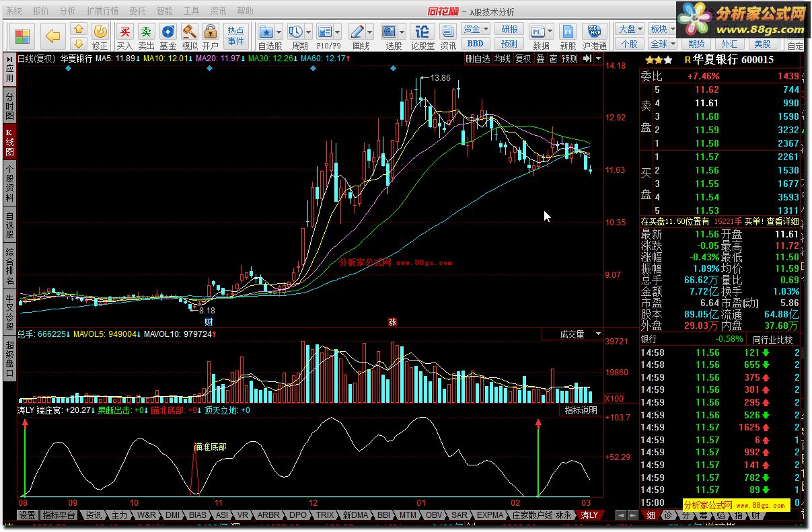Click the 自选股 star folder icon
Image resolution: width=812 pixels, height=532 pixels.
pos(266,31)
